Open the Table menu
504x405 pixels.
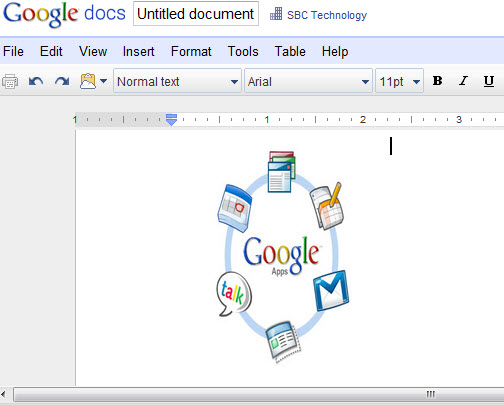290,52
